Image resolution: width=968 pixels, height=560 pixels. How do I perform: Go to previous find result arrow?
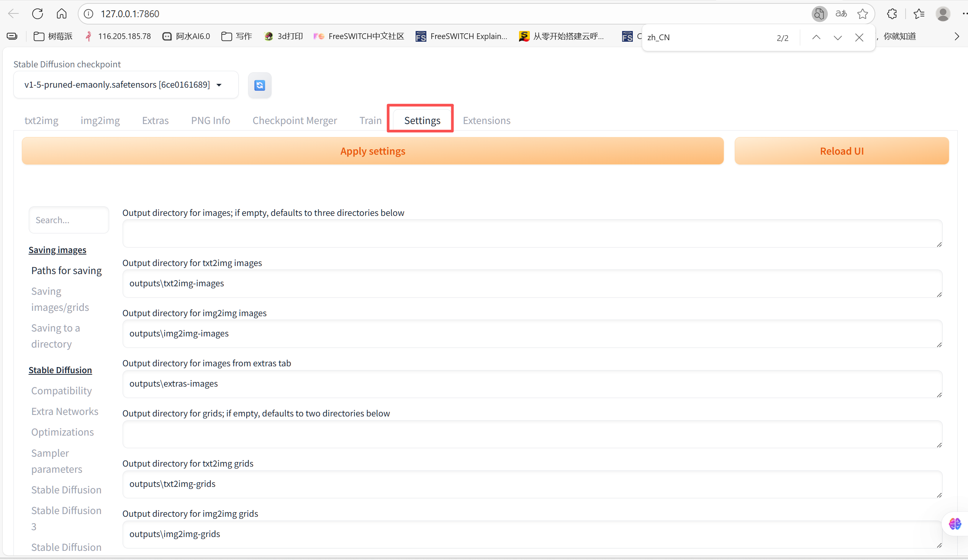816,37
